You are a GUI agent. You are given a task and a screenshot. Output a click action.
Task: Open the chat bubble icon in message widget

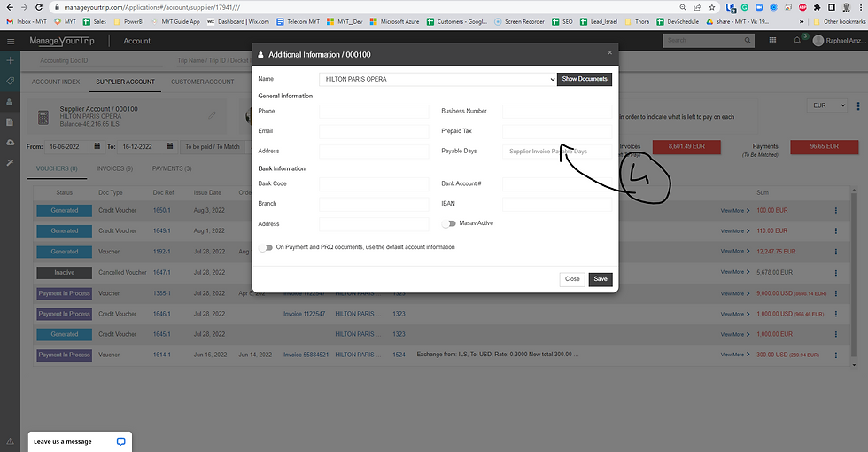120,441
